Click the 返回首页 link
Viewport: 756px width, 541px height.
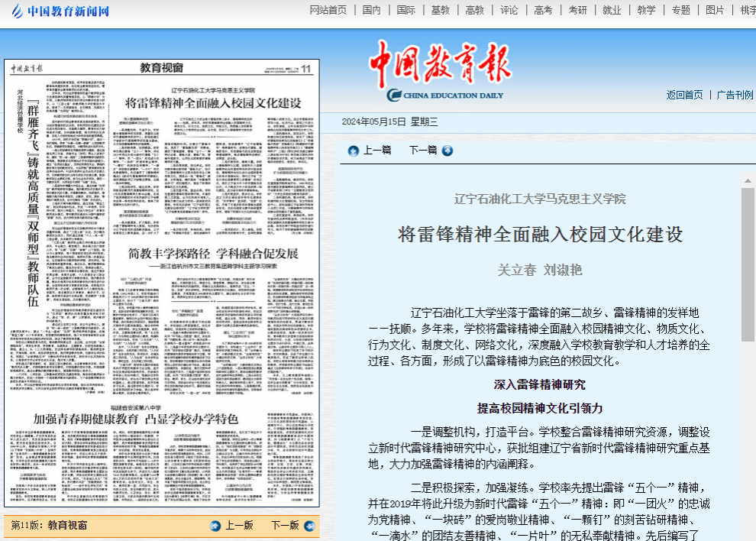(684, 95)
